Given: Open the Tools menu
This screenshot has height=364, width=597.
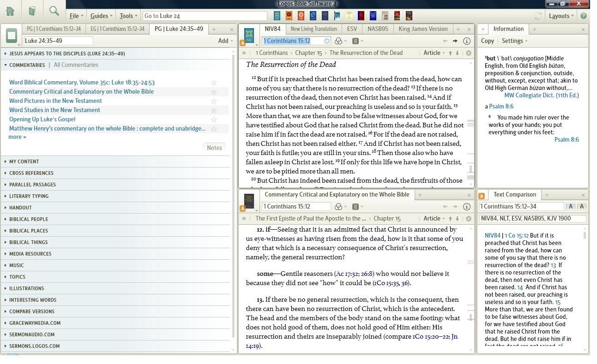Looking at the screenshot, I should pos(128,16).
